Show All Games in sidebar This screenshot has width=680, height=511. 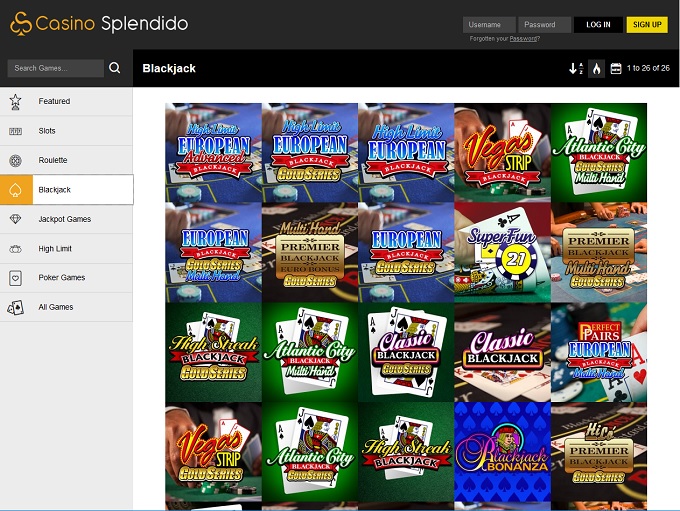(55, 307)
